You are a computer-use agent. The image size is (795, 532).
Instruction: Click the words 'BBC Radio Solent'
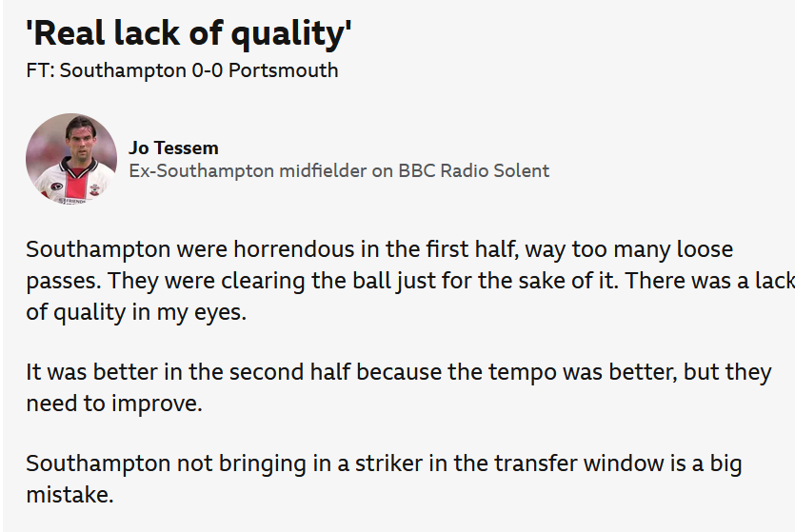click(473, 170)
